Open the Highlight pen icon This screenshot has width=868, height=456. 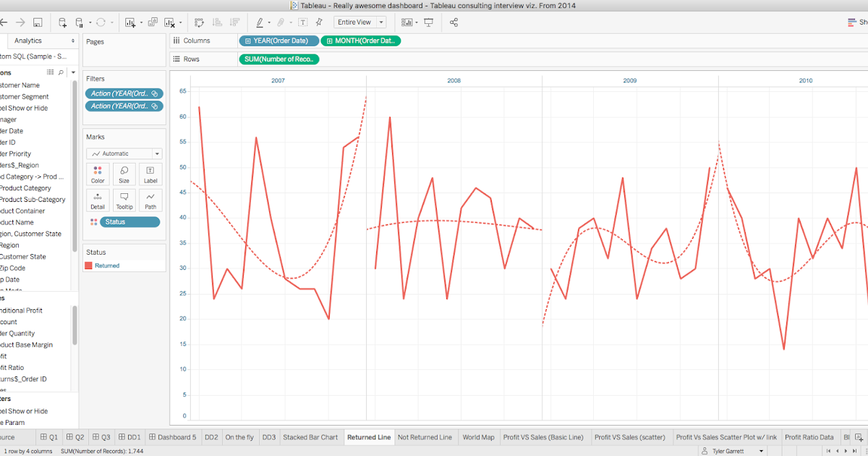point(260,22)
